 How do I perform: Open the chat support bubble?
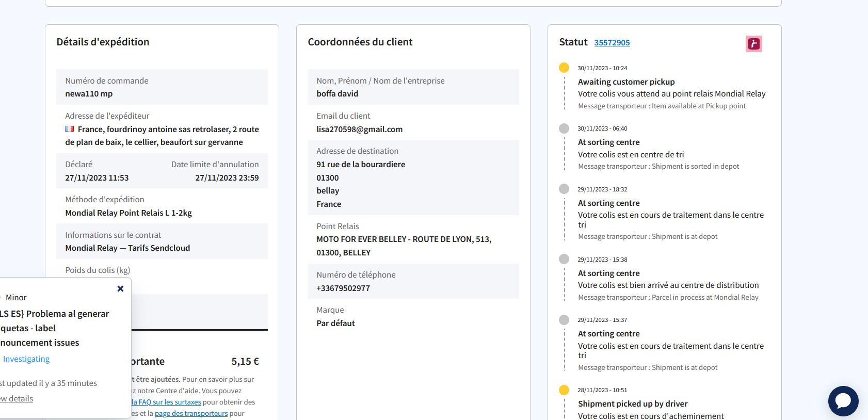coord(843,401)
